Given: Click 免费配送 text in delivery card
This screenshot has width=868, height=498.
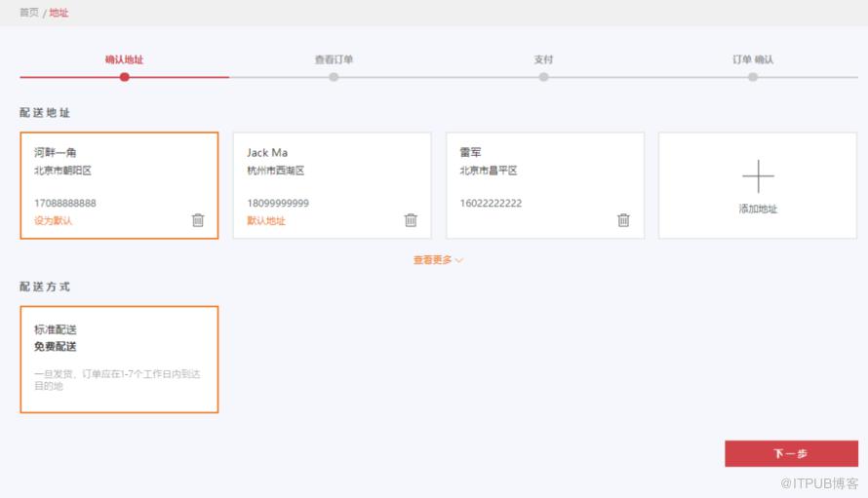Looking at the screenshot, I should point(56,346).
